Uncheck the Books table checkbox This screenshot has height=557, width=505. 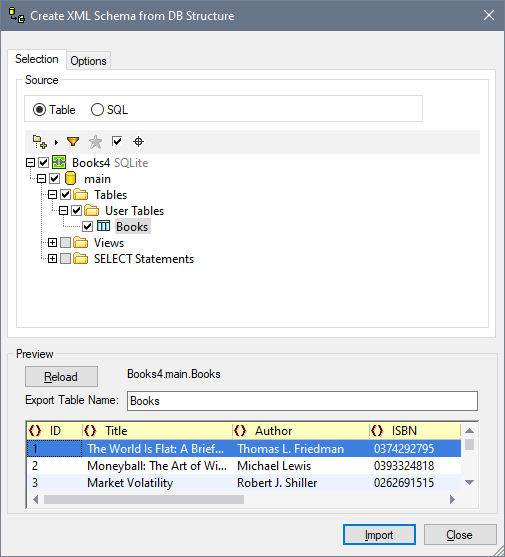click(x=87, y=227)
